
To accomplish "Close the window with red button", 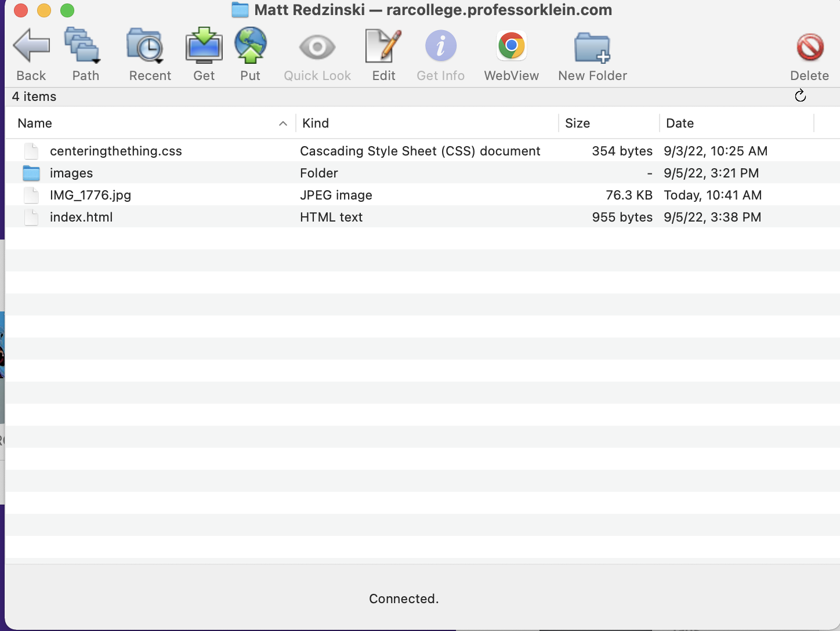I will [21, 10].
